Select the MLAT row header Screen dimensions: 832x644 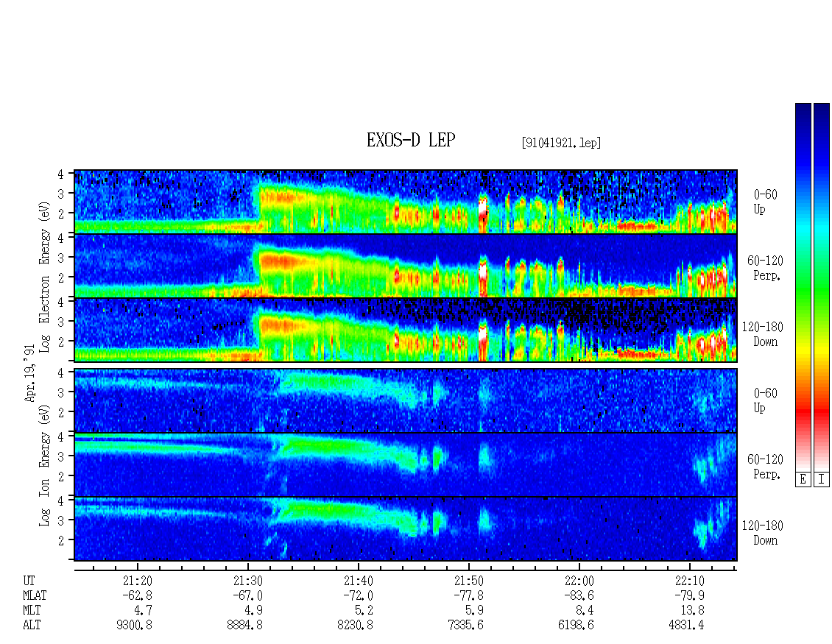point(35,595)
